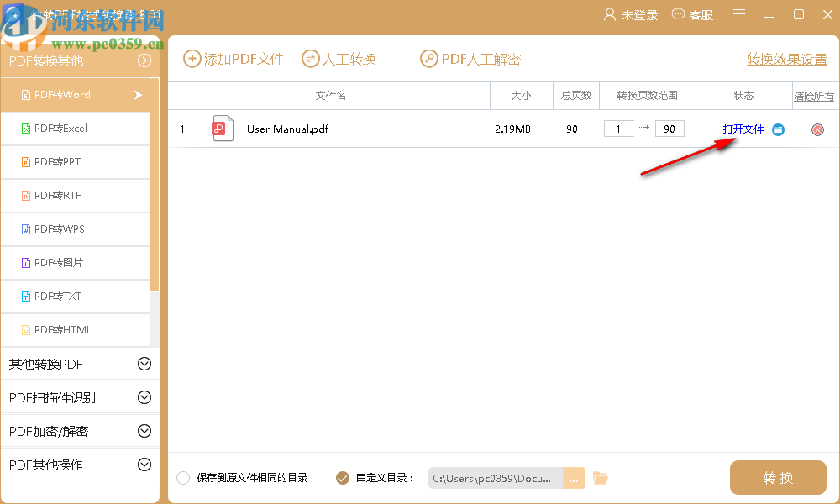Enable saving to the original file directory
The image size is (840, 504).
pyautogui.click(x=183, y=477)
